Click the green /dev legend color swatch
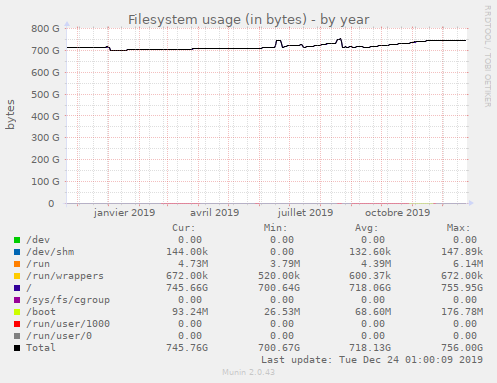This screenshot has height=383, width=497. [17, 240]
